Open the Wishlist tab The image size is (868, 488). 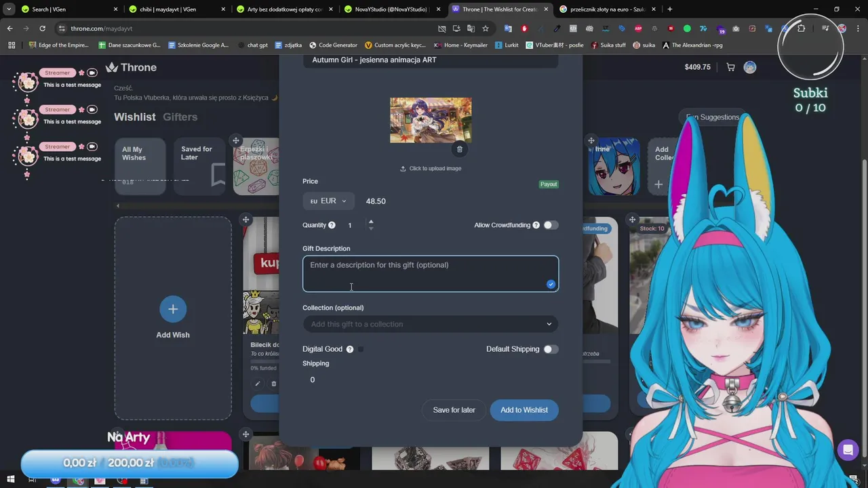pos(135,117)
